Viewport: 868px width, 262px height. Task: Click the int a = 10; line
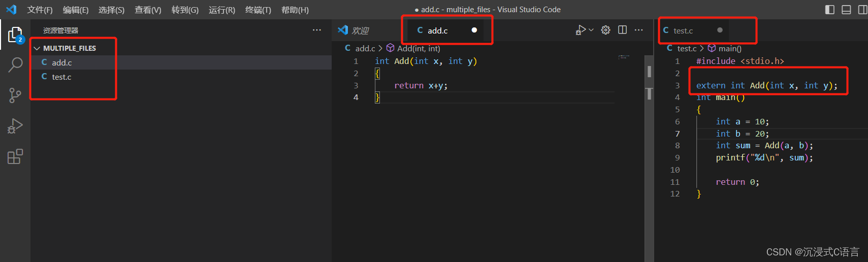pyautogui.click(x=742, y=121)
